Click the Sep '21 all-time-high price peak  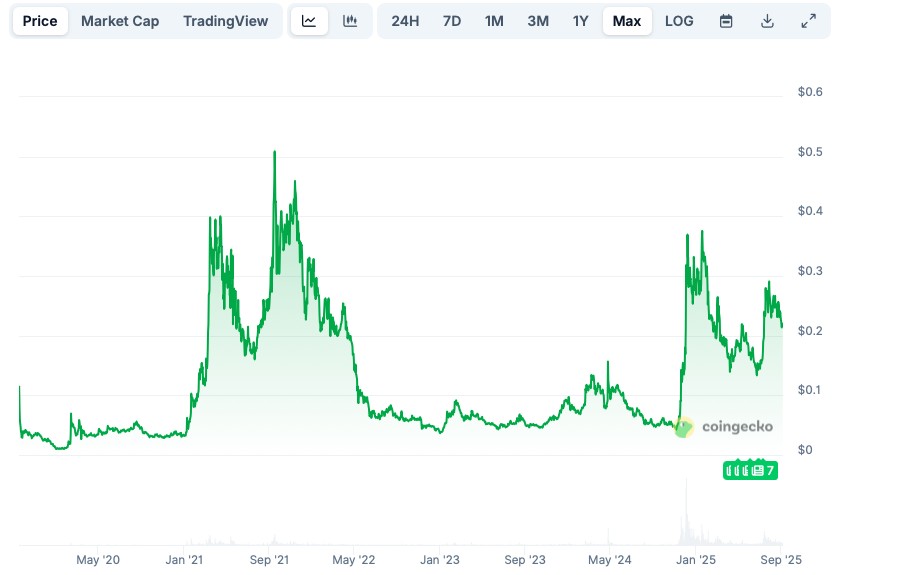[275, 152]
